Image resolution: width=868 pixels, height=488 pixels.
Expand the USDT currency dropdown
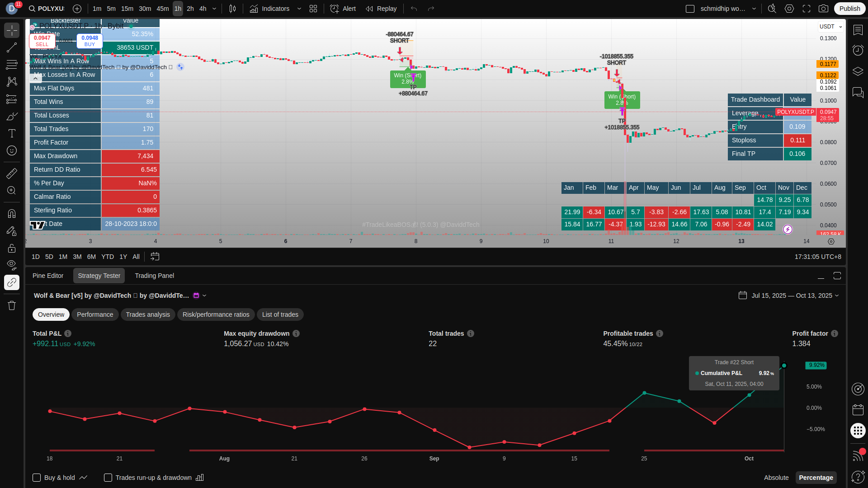click(830, 27)
